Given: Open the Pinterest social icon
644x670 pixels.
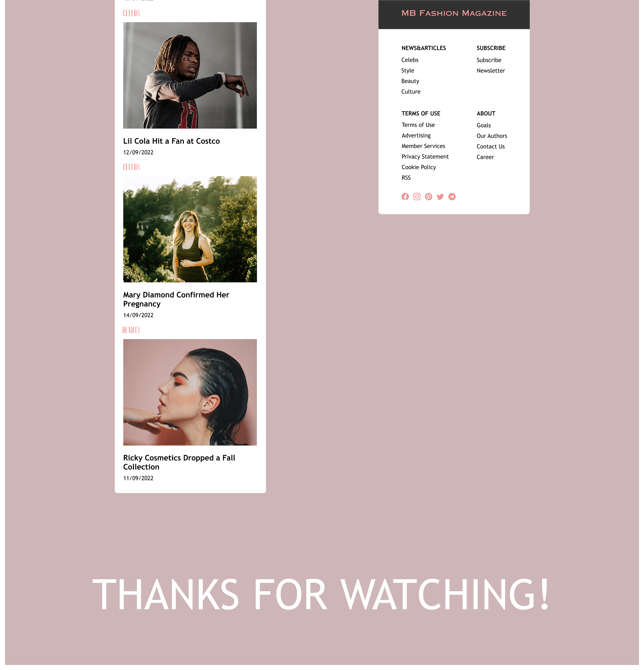Looking at the screenshot, I should [x=428, y=197].
